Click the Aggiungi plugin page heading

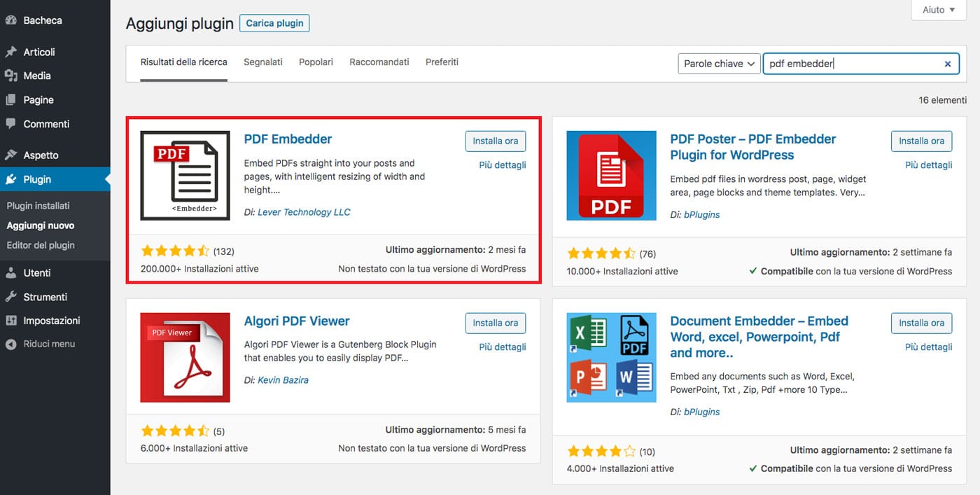[x=180, y=24]
